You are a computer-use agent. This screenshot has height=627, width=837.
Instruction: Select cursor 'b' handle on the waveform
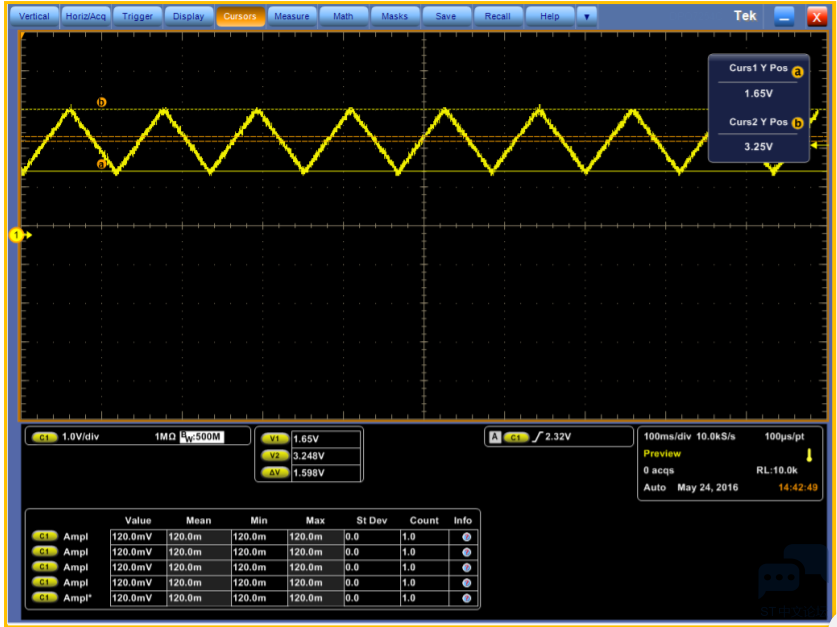click(101, 102)
